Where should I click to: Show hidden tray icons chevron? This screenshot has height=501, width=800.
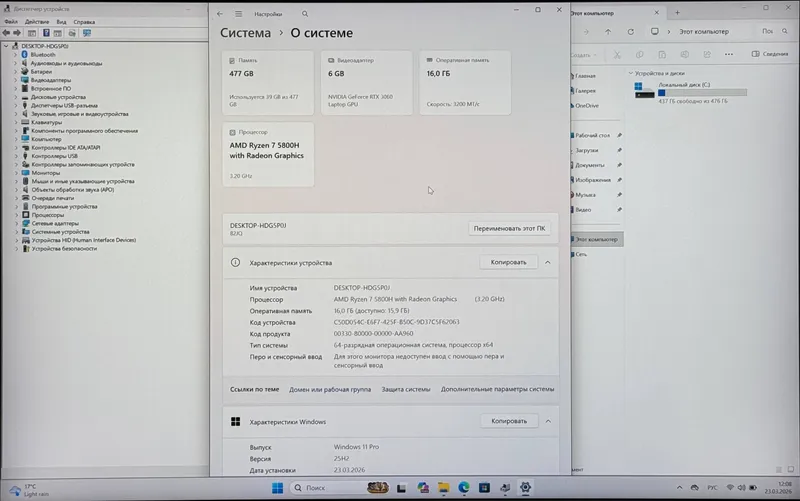[x=679, y=488]
